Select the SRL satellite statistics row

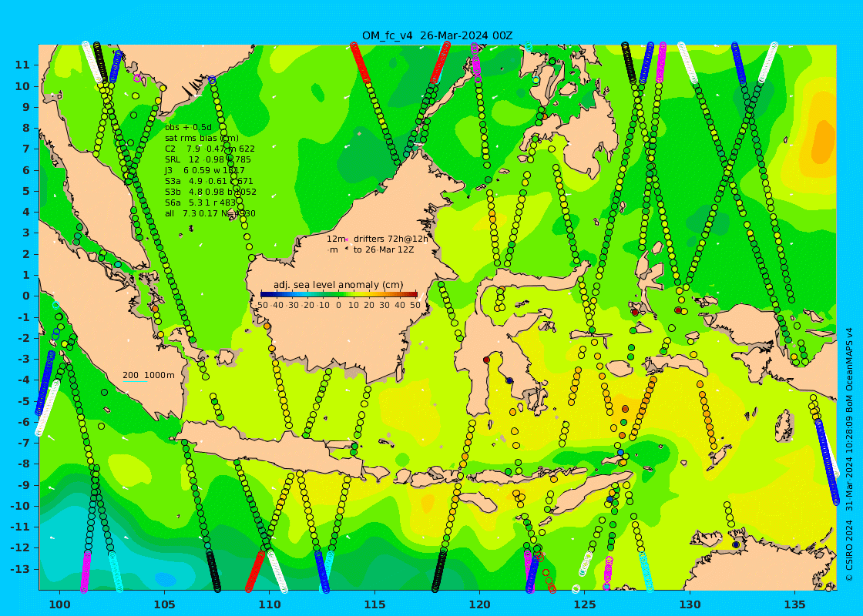[x=207, y=159]
